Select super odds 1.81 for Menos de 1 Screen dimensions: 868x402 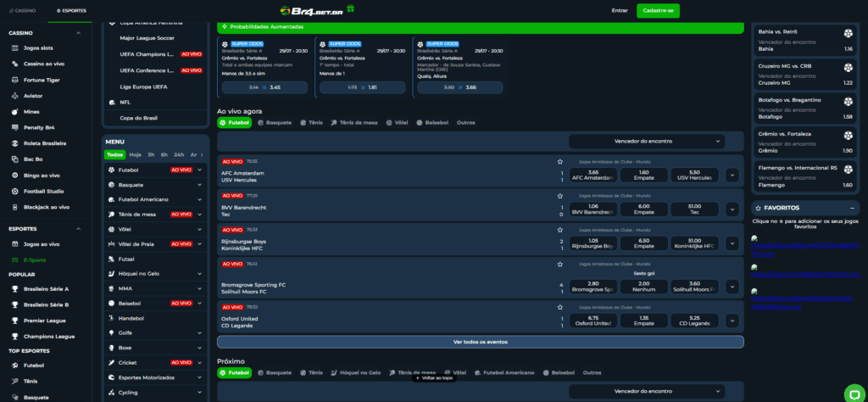tap(363, 87)
